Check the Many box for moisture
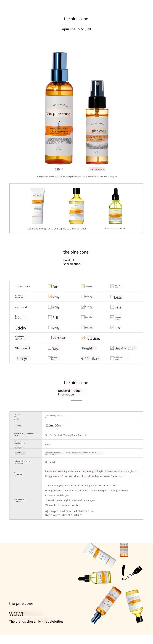Viewport: 153px width, 644px height. [50, 297]
